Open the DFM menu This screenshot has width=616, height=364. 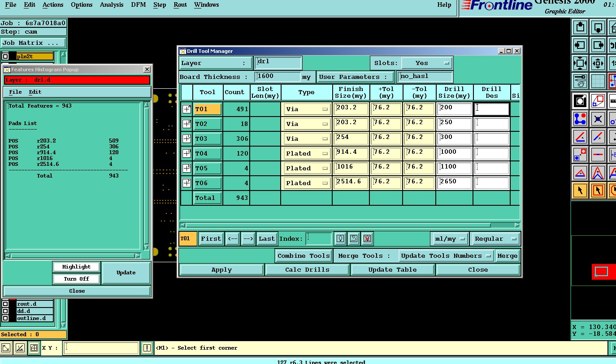point(138,5)
